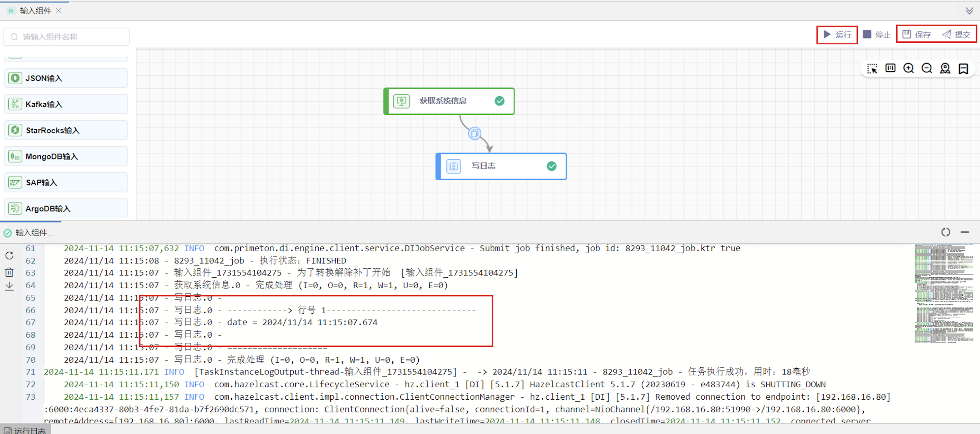Click the locate/center canvas icon
Screen dimensions: 980x434
945,69
